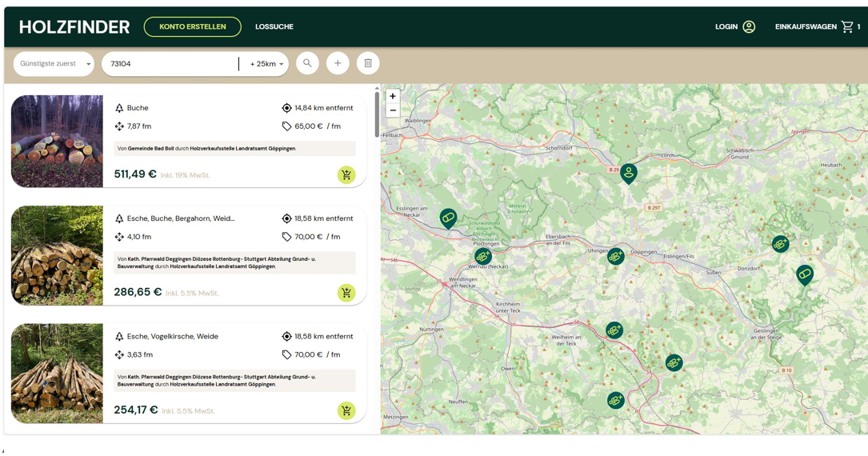
Task: Click the search magnifier icon button
Action: tap(307, 63)
